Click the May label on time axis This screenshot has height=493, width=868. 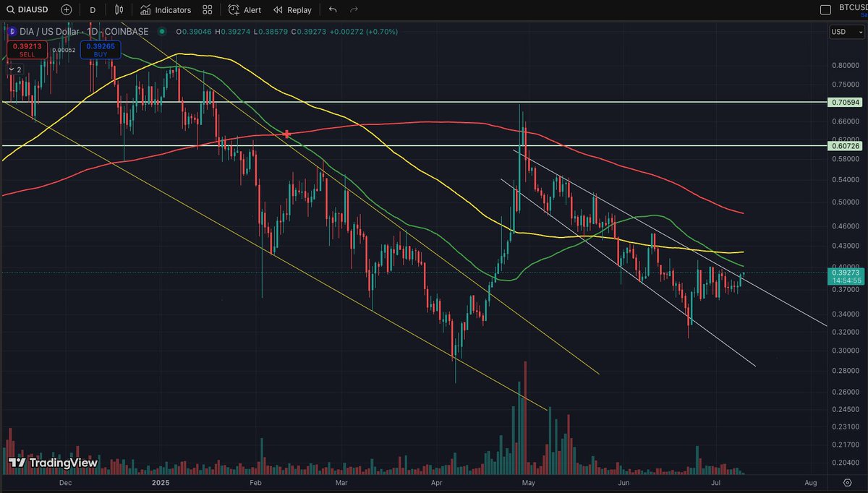[529, 481]
